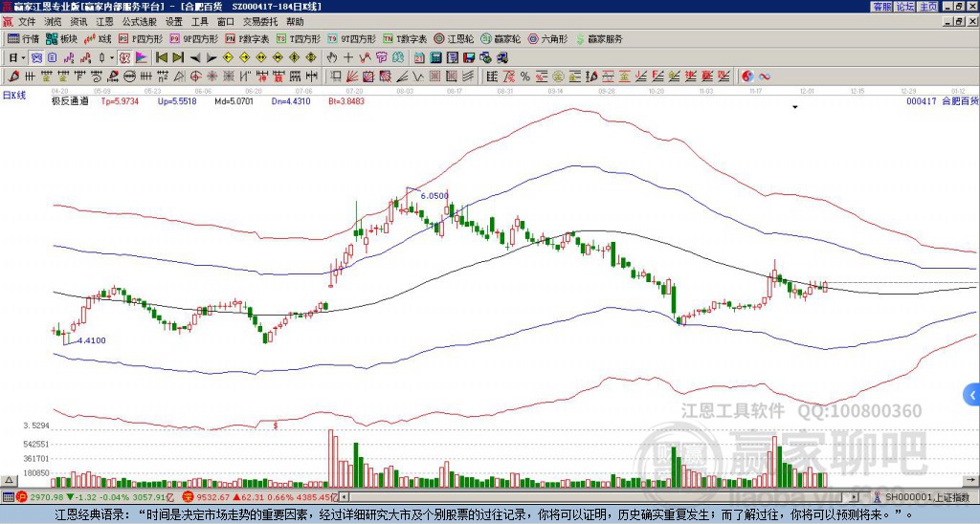Click the 论坛 forum button

[904, 7]
